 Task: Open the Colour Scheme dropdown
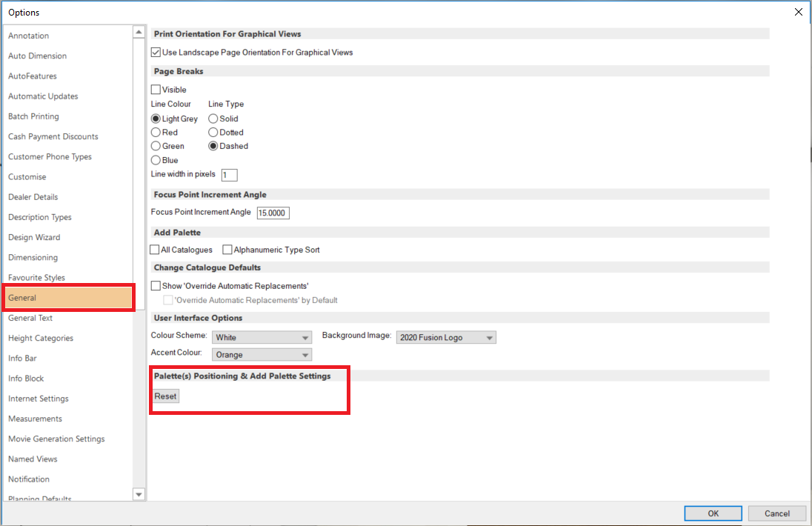262,338
